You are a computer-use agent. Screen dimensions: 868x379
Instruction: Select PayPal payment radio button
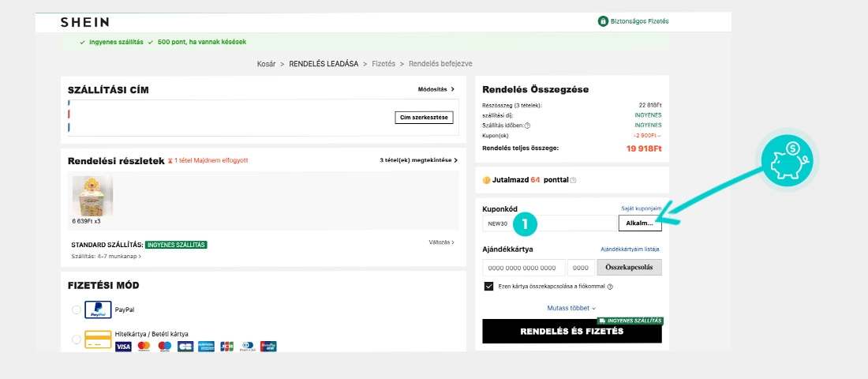pyautogui.click(x=77, y=310)
